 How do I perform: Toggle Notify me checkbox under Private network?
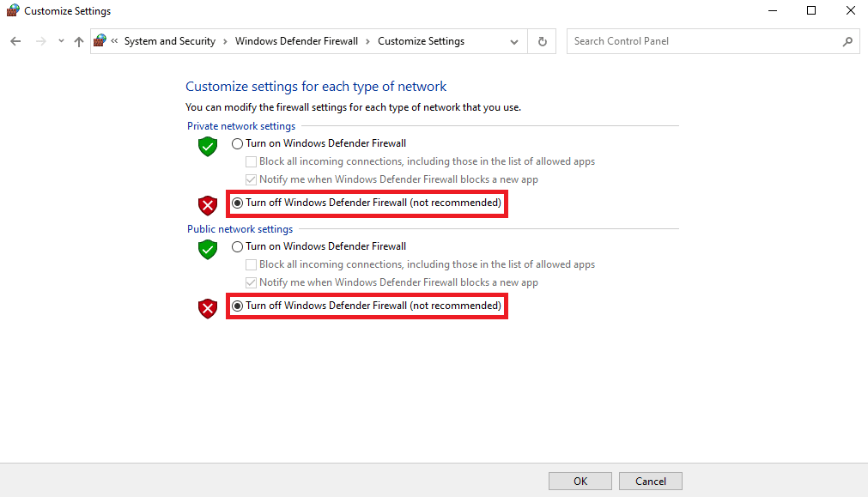coord(392,179)
